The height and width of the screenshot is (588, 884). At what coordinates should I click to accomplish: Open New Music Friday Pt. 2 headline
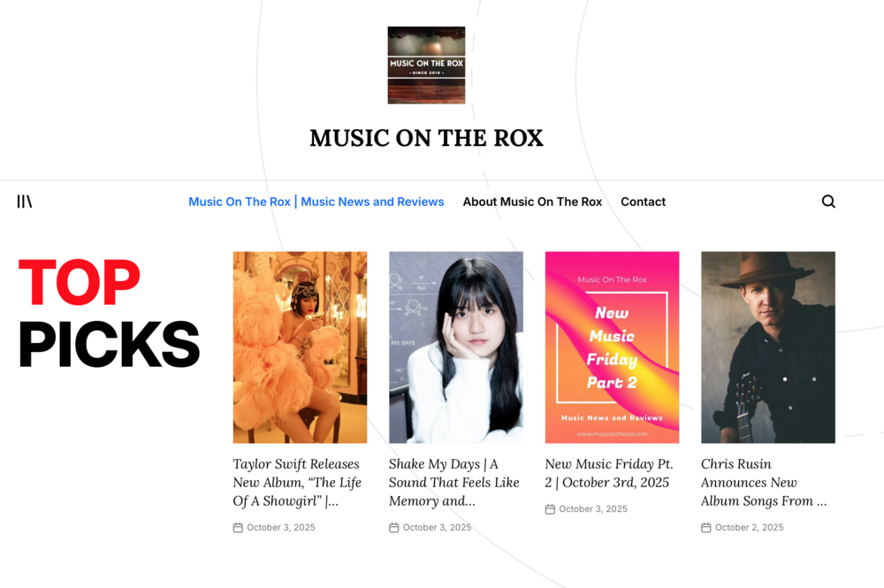click(609, 473)
